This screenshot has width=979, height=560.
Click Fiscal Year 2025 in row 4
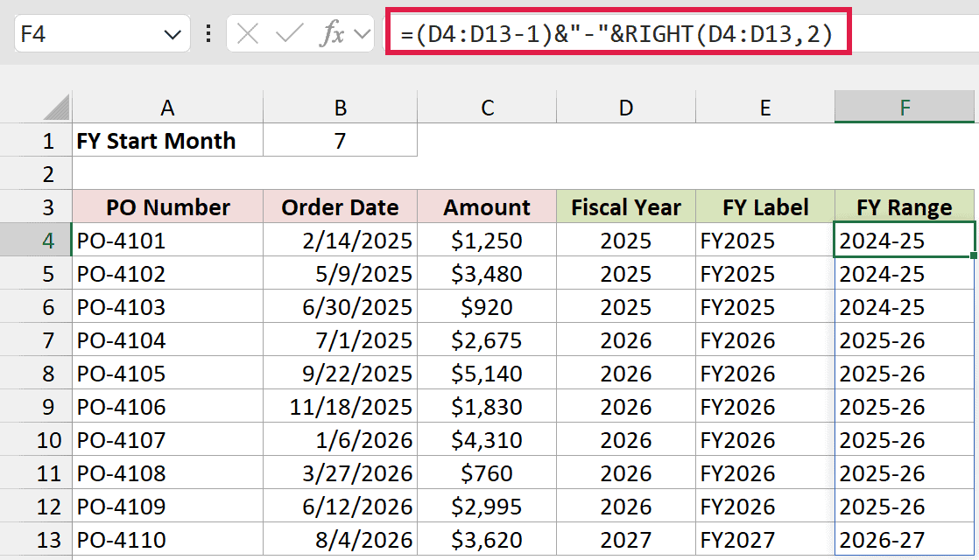(626, 240)
